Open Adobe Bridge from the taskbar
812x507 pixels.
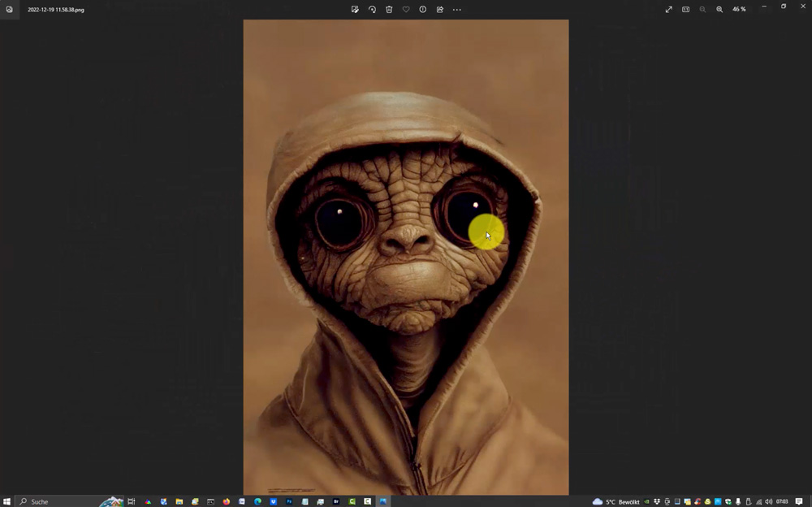336,501
